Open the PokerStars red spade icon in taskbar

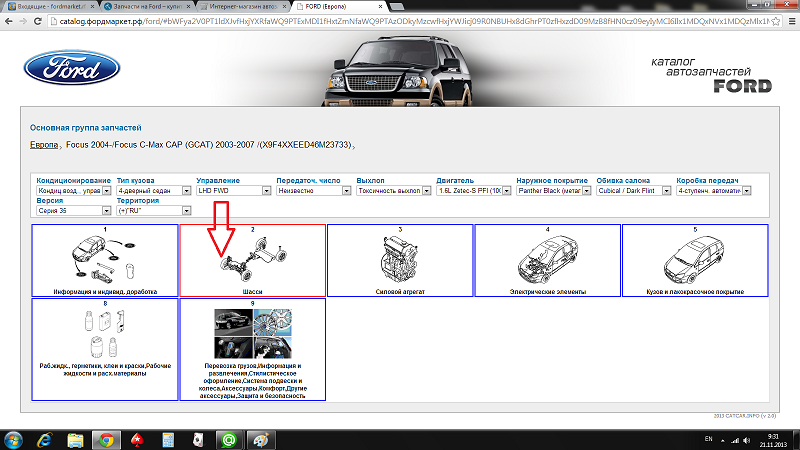(137, 440)
